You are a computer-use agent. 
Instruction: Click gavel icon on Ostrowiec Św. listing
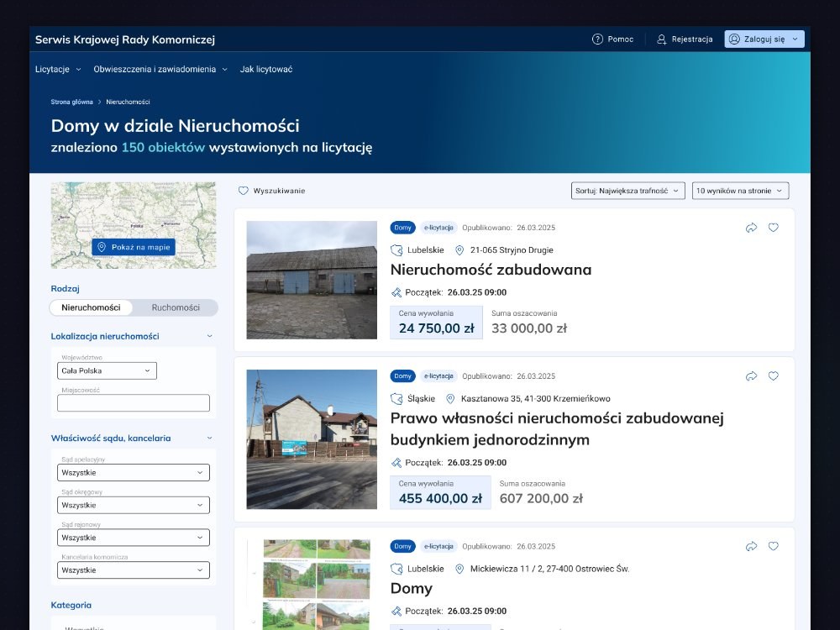[396, 612]
